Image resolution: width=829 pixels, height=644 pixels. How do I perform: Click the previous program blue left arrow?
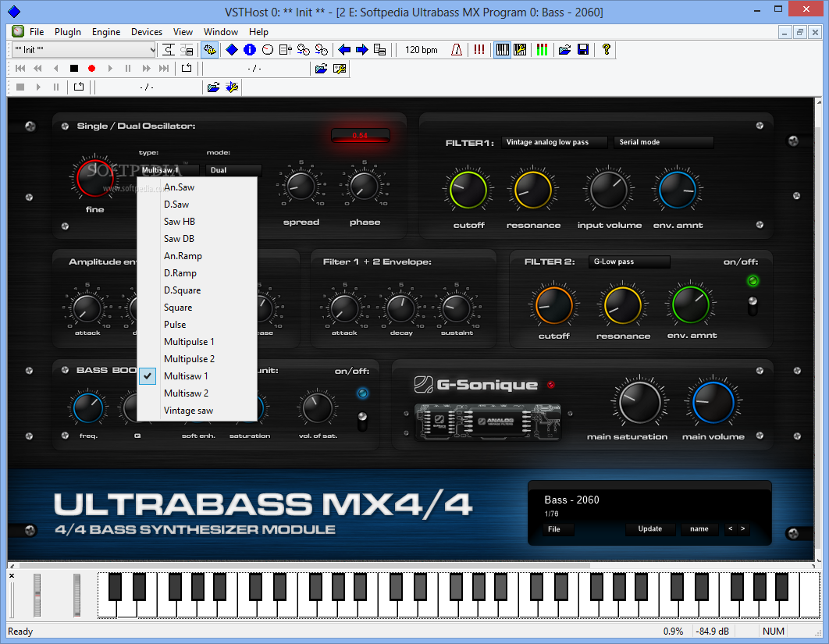point(344,50)
